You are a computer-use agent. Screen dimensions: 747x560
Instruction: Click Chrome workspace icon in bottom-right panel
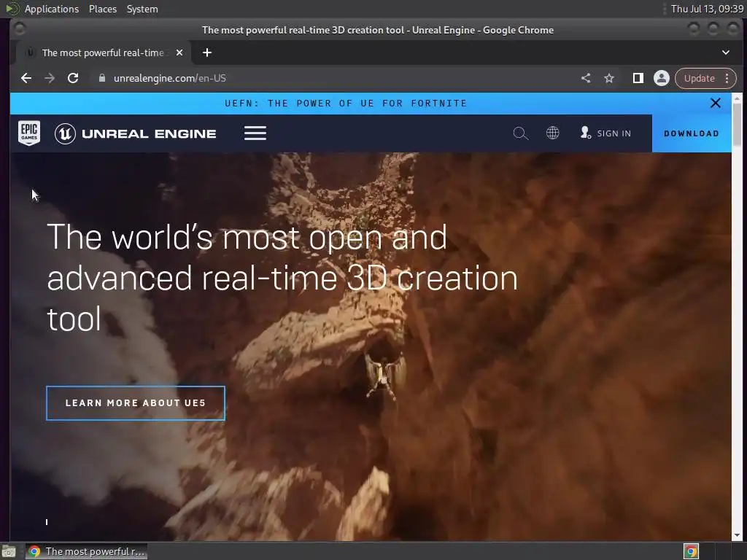click(x=692, y=551)
